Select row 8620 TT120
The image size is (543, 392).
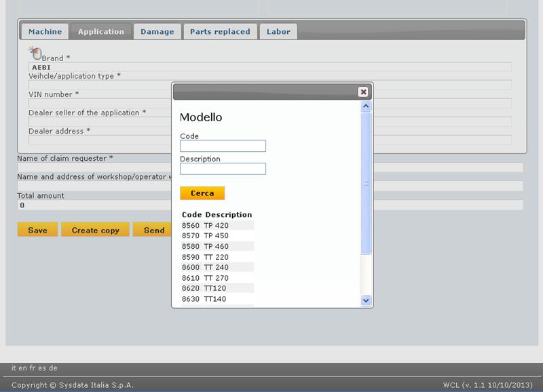click(217, 288)
